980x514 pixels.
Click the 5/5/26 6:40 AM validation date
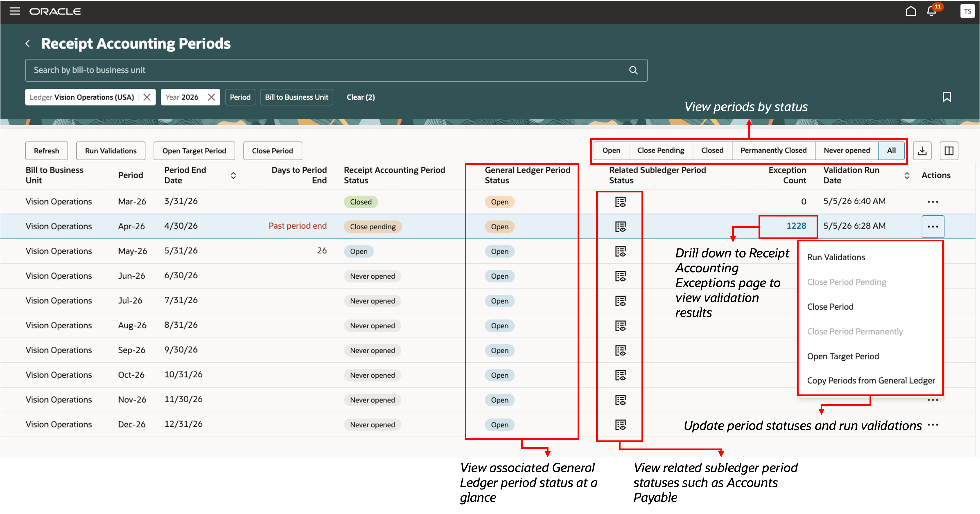tap(854, 201)
